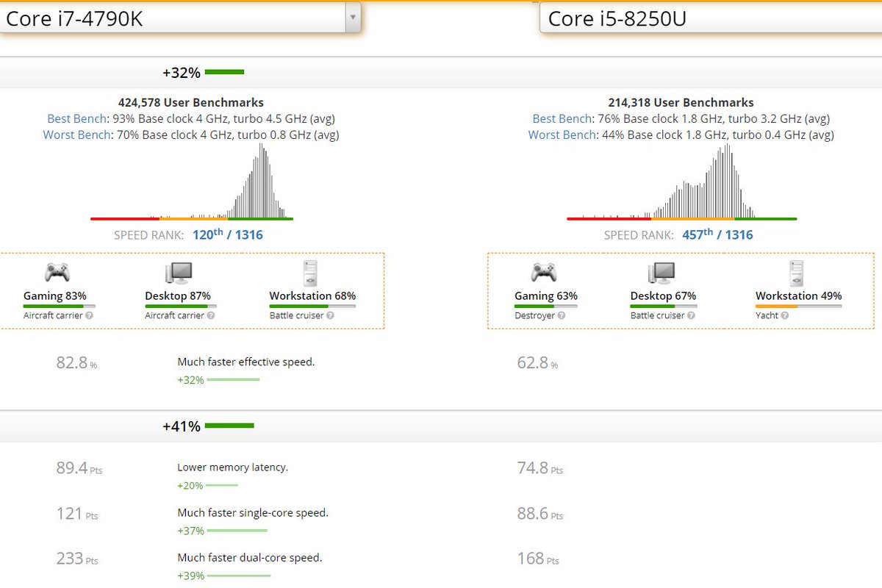Click speed rank 120th / 1316
Image resolution: width=882 pixels, height=588 pixels.
(x=227, y=235)
